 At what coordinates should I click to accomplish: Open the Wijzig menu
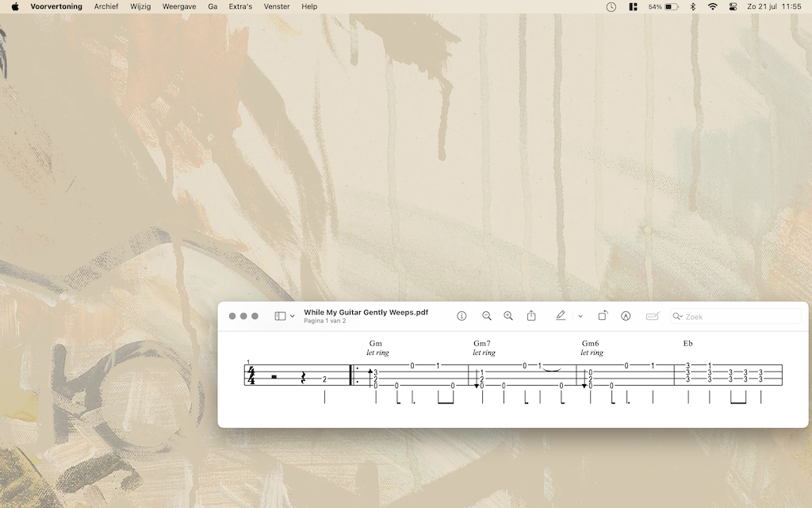click(x=140, y=6)
